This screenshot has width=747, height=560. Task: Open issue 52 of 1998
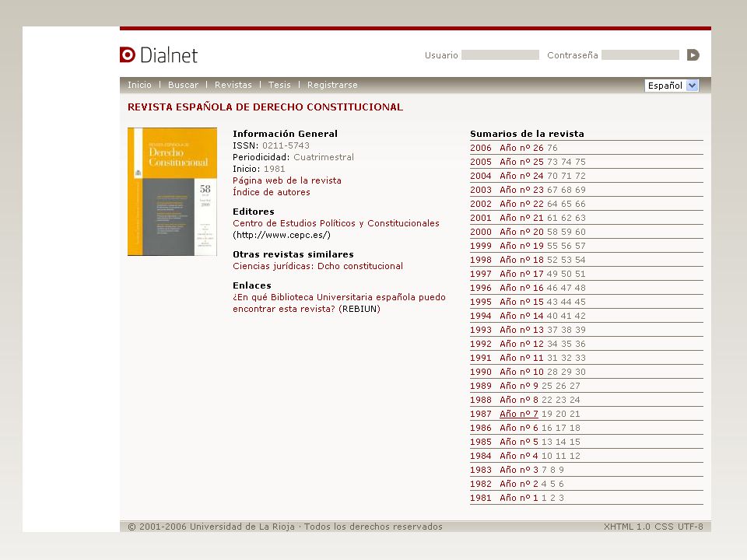[x=552, y=260]
